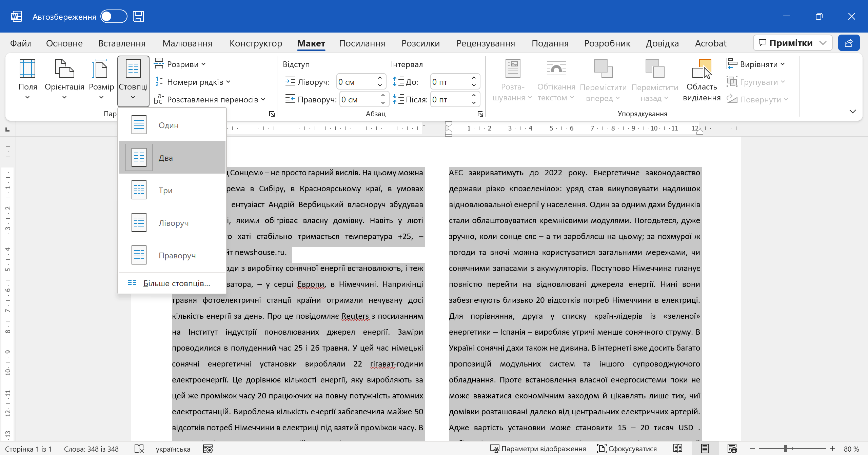Click the zoom slider handle

(785, 449)
